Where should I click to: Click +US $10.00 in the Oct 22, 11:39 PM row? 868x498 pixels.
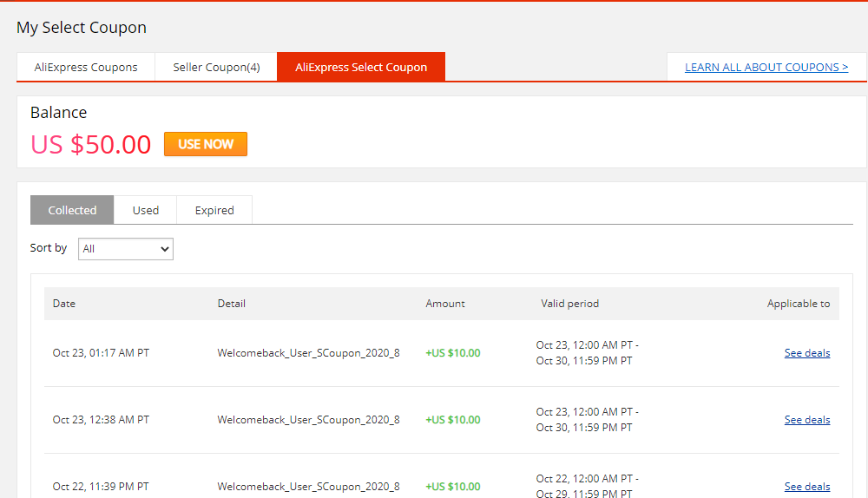453,487
